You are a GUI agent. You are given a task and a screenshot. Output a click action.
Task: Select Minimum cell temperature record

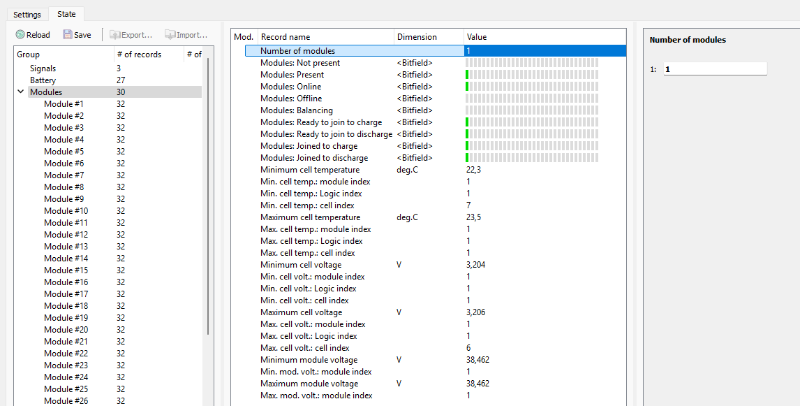coord(310,170)
